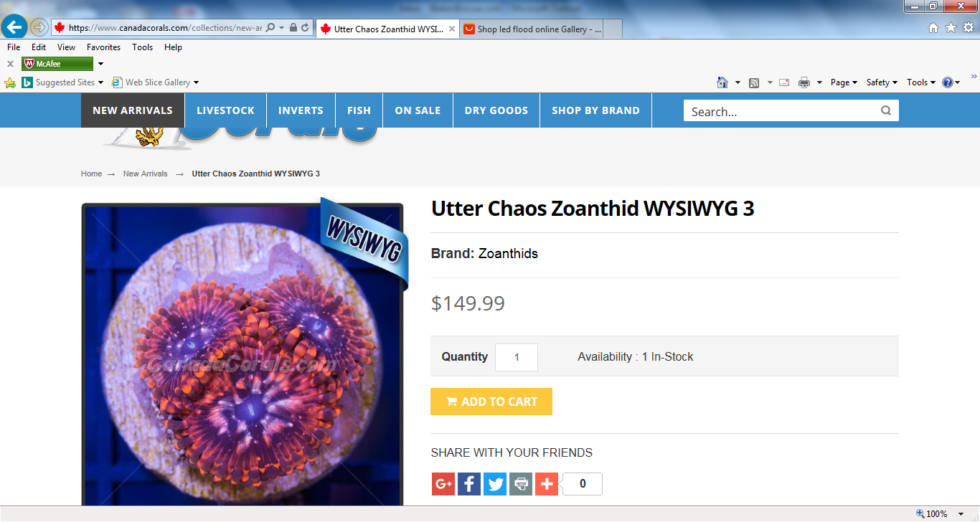Click the print share icon
The image size is (980, 522).
coord(520,484)
